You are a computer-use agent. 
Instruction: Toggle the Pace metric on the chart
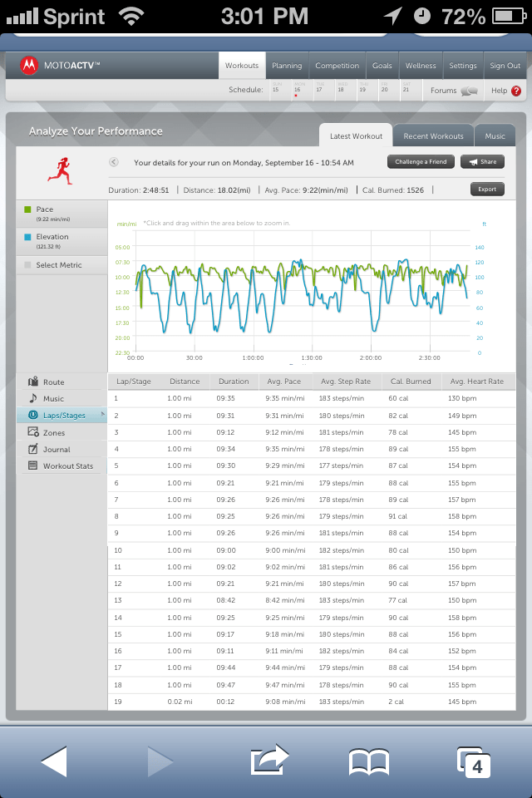coord(61,214)
